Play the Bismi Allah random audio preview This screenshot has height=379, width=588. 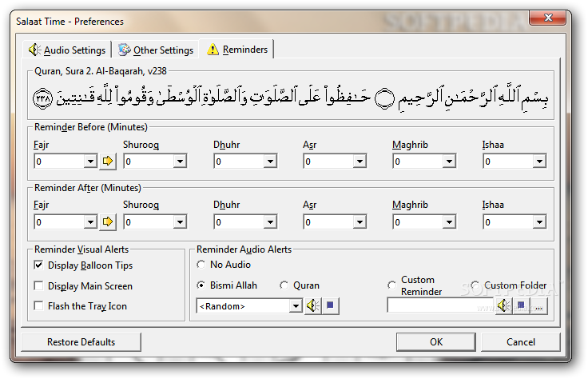(312, 305)
